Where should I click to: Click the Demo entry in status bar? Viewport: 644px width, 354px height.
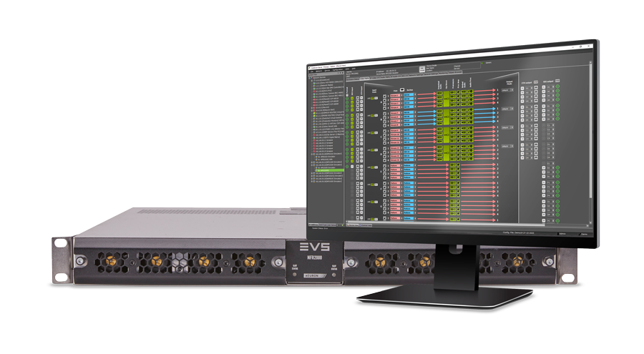coord(584,234)
